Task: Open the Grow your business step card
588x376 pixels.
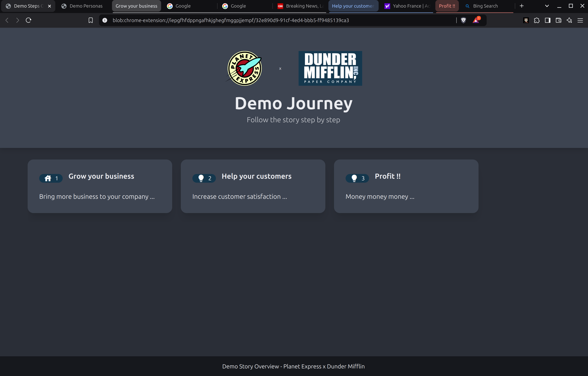Action: point(100,186)
